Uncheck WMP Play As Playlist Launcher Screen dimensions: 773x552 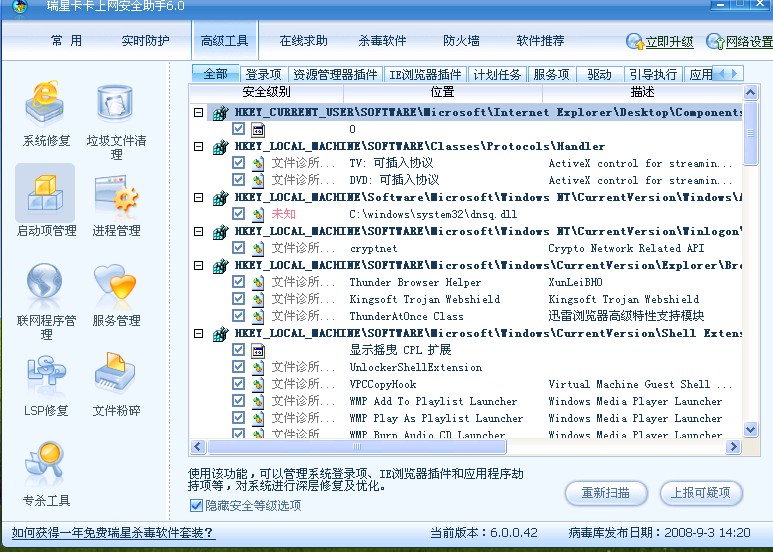coord(239,417)
